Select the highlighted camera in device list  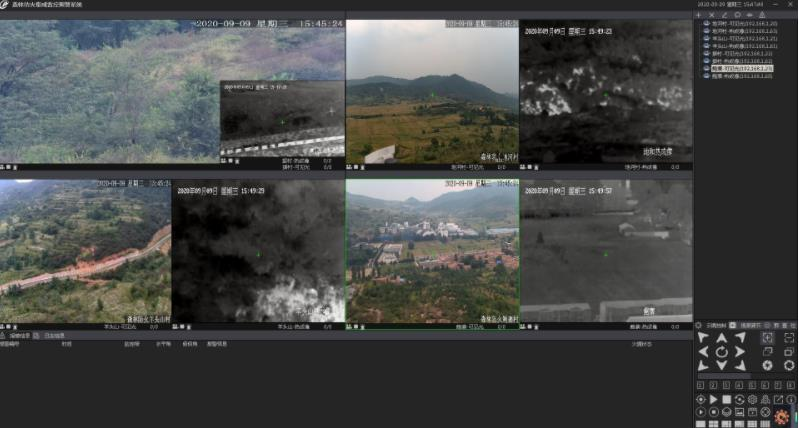pyautogui.click(x=742, y=68)
